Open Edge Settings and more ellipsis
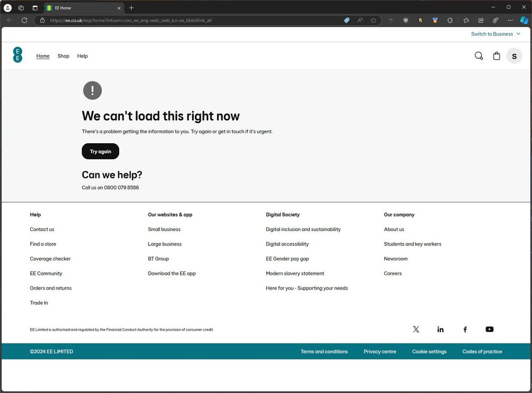The image size is (532, 393). pos(510,20)
